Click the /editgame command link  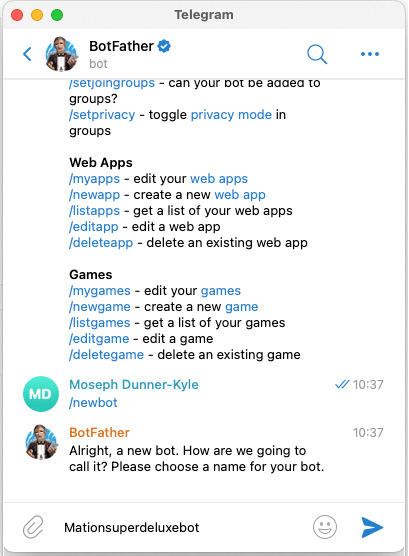pyautogui.click(x=99, y=339)
